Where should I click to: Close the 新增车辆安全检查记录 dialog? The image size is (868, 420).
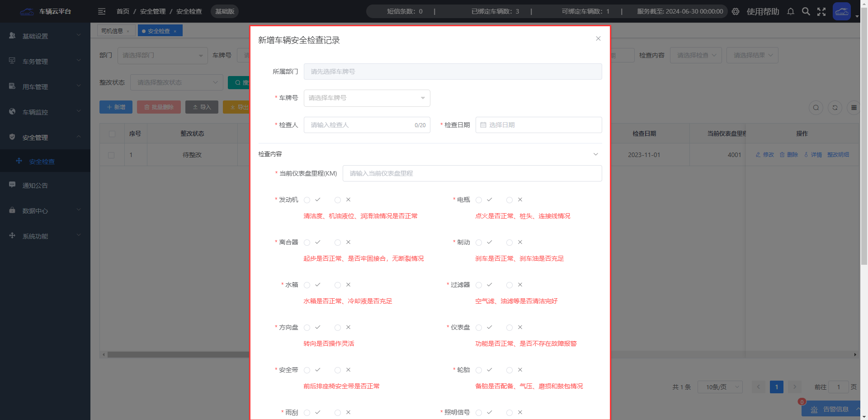click(598, 38)
